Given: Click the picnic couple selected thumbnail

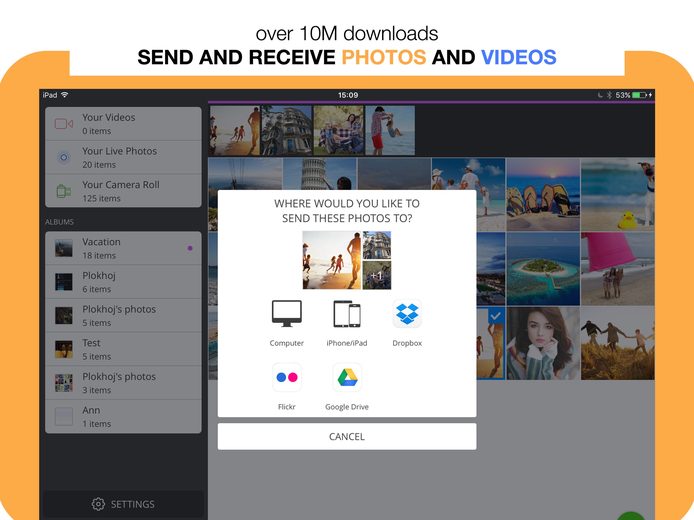Looking at the screenshot, I should coord(339,130).
